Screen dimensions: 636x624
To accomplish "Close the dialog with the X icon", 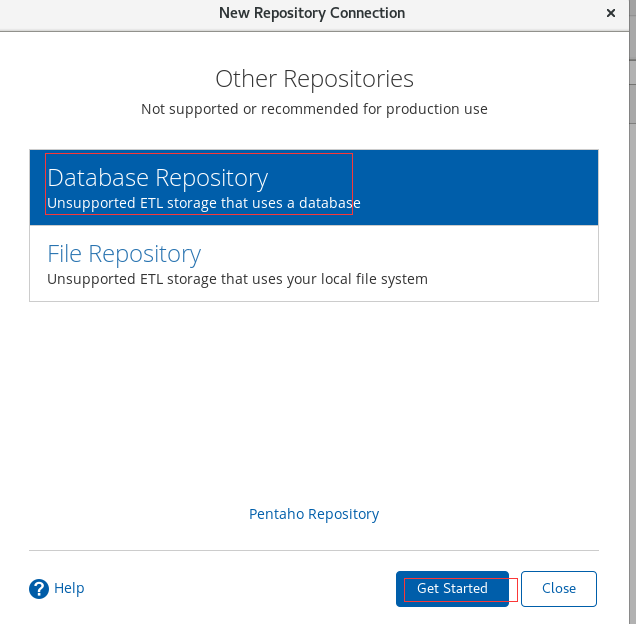I will pos(611,13).
